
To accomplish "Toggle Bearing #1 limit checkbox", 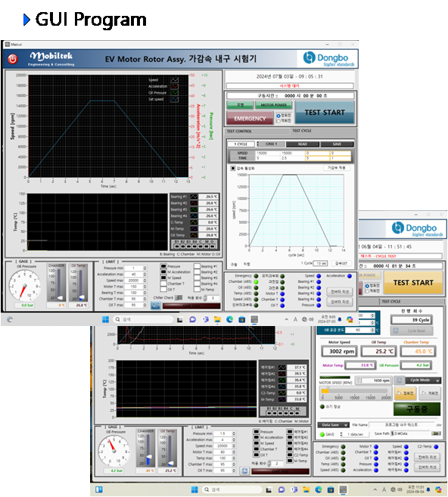I will click(x=197, y=266).
